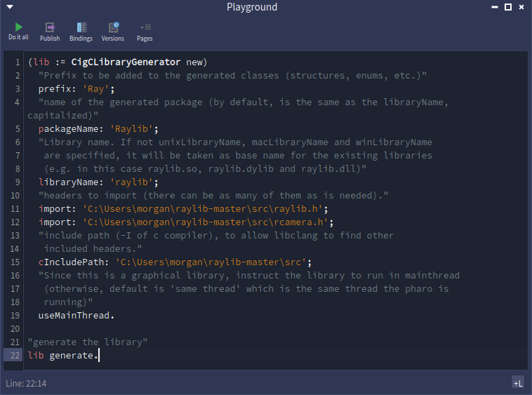This screenshot has height=395, width=532.
Task: Close the Playground window
Action: pyautogui.click(x=521, y=7)
